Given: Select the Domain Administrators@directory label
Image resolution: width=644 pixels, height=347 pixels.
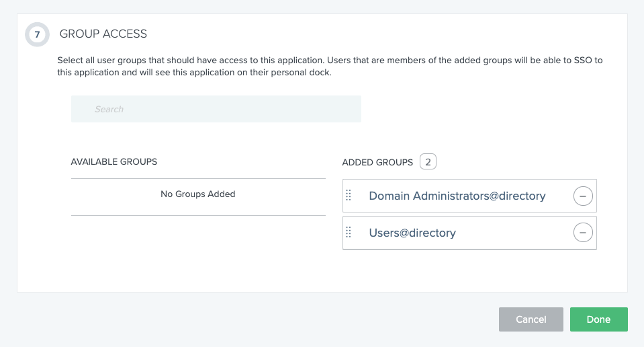Looking at the screenshot, I should tap(457, 196).
